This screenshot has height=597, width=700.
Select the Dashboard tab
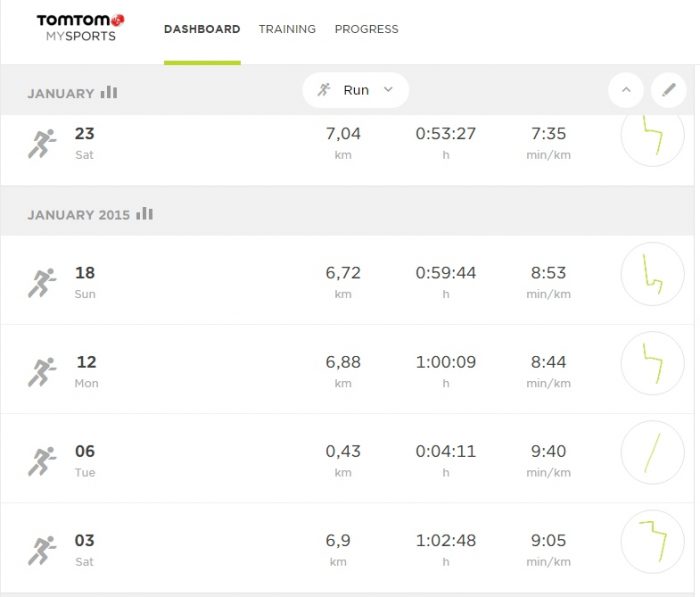[202, 29]
